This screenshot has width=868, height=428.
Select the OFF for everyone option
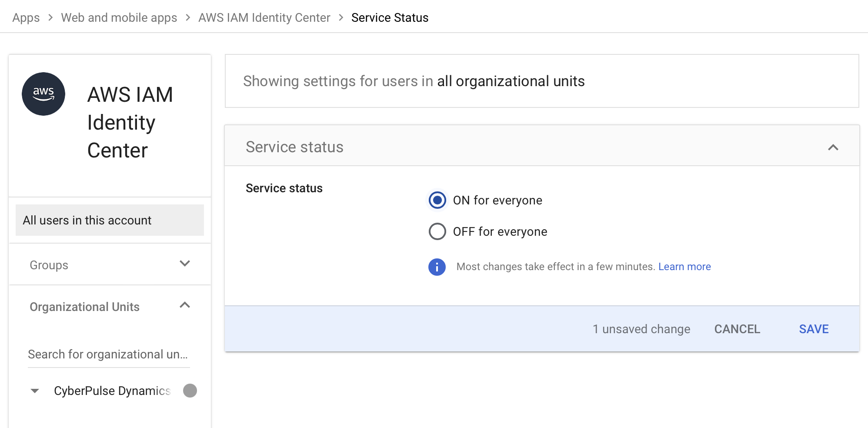(437, 231)
